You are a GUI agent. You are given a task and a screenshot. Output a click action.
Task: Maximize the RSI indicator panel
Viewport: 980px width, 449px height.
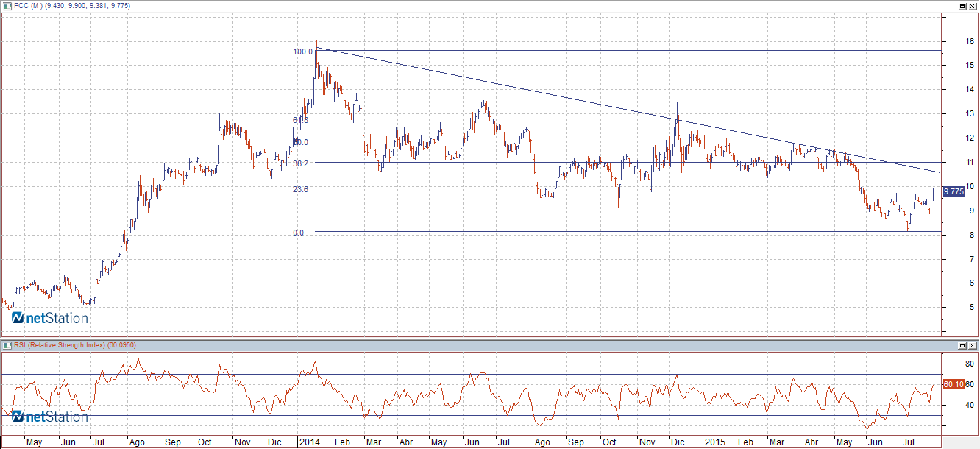(x=962, y=345)
